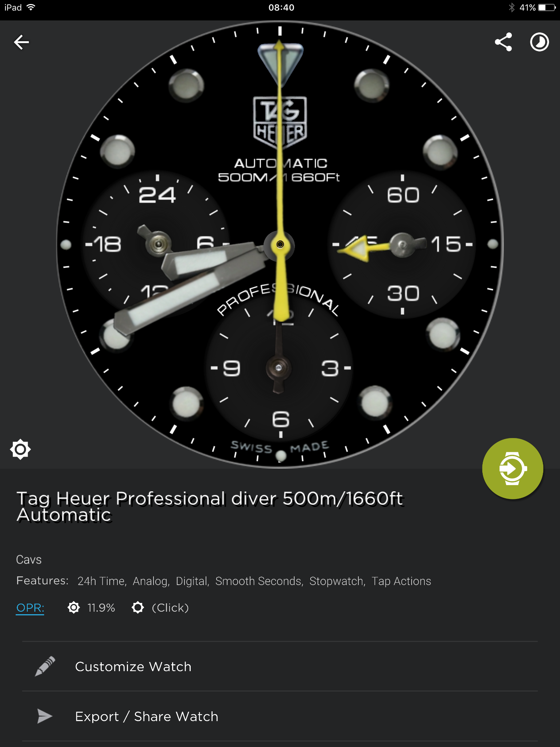Tap the paper plane export icon
The width and height of the screenshot is (560, 747).
(x=45, y=716)
